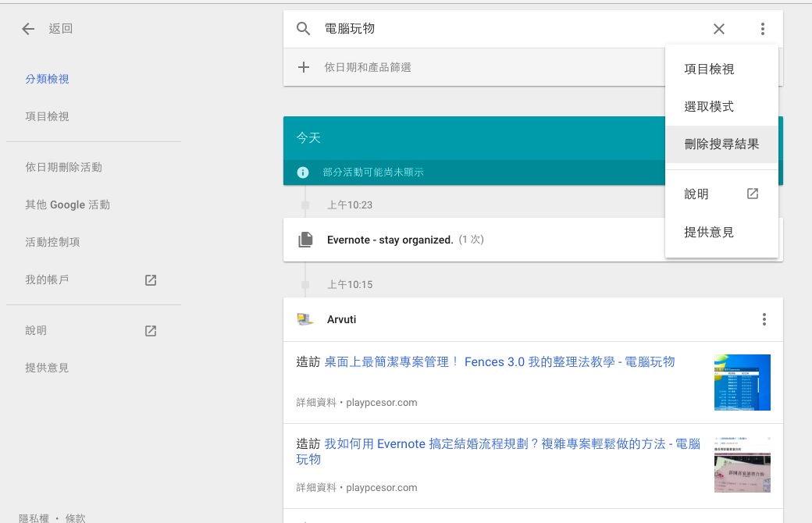This screenshot has height=523, width=812.
Task: Click the Arvuti card title
Action: (x=342, y=319)
